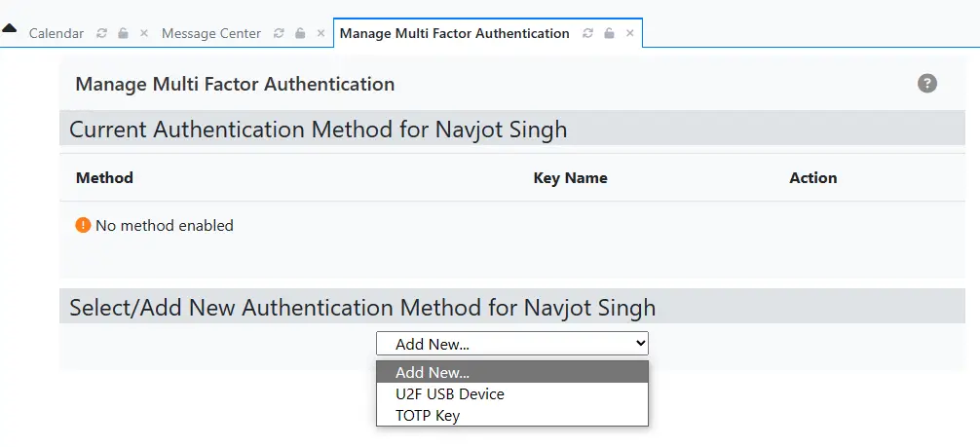The width and height of the screenshot is (980, 447).
Task: Open the help question mark icon
Action: [927, 84]
